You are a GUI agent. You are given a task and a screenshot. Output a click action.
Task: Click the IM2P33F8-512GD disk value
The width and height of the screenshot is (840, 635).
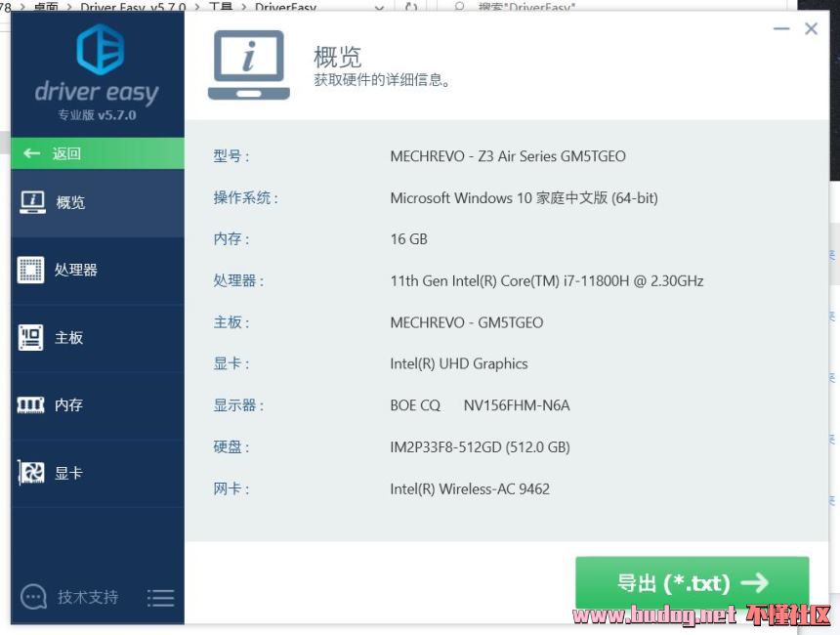[x=480, y=446]
